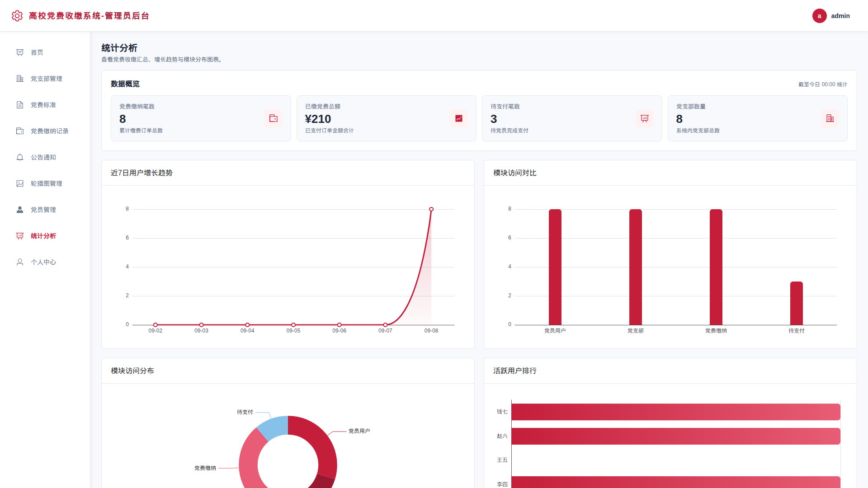Click the trend icon on 已缴党费总额 card
This screenshot has height=488, width=868.
coord(459,118)
